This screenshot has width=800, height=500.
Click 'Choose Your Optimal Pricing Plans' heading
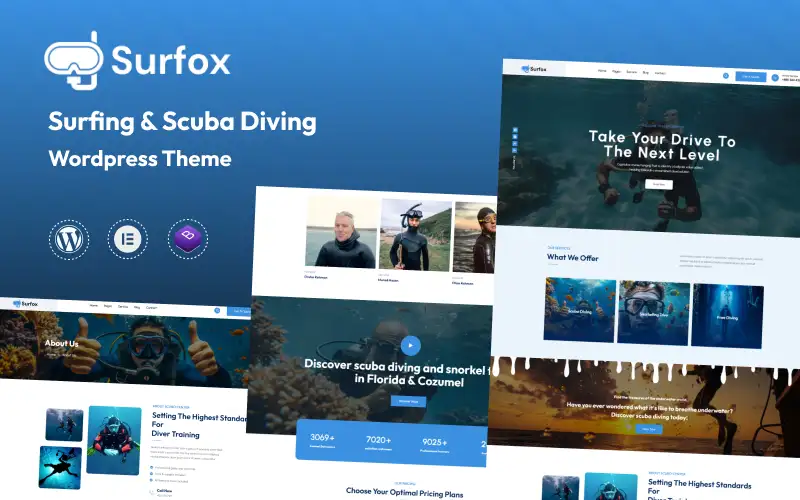click(405, 492)
